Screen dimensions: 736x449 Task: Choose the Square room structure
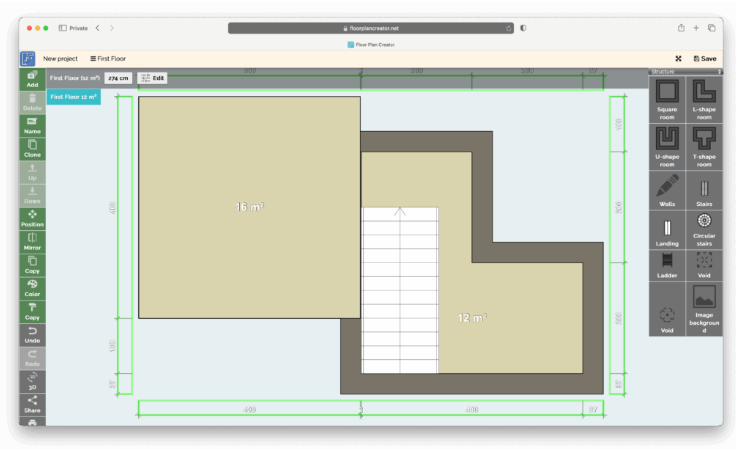667,101
